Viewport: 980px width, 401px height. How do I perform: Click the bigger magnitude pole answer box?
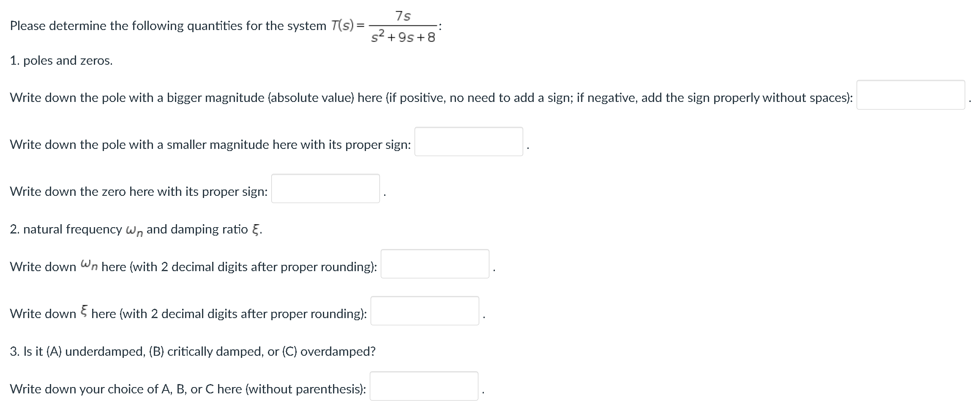pyautogui.click(x=912, y=94)
